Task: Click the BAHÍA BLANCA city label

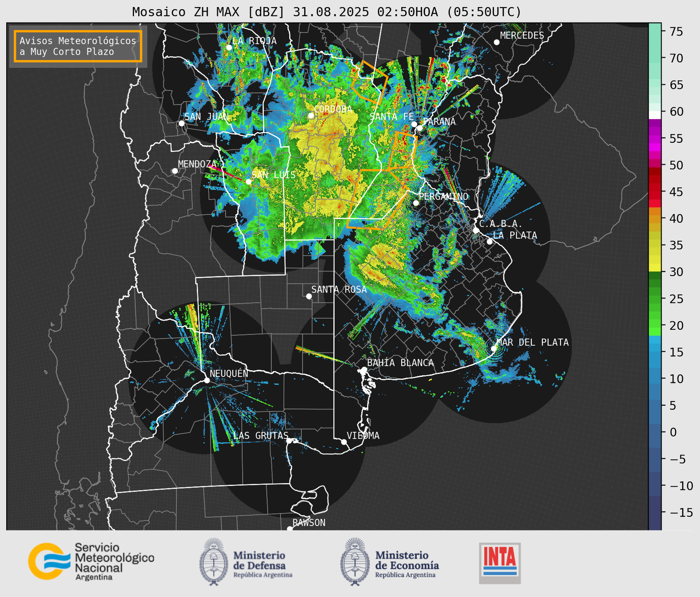Action: (x=400, y=363)
